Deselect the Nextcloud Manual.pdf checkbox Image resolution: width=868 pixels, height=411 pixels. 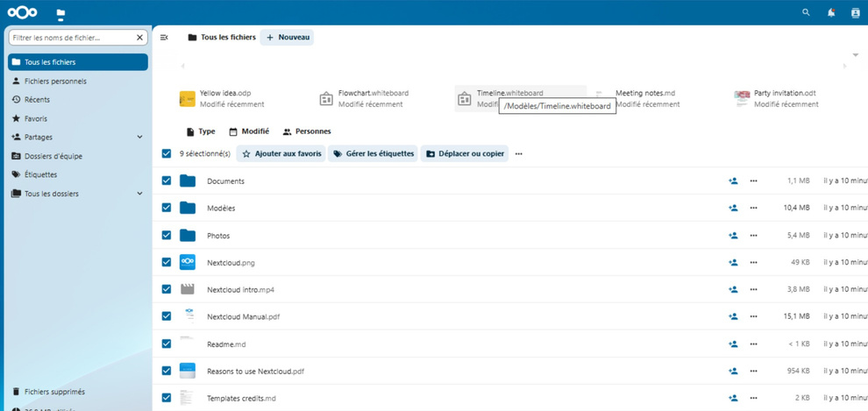(167, 316)
